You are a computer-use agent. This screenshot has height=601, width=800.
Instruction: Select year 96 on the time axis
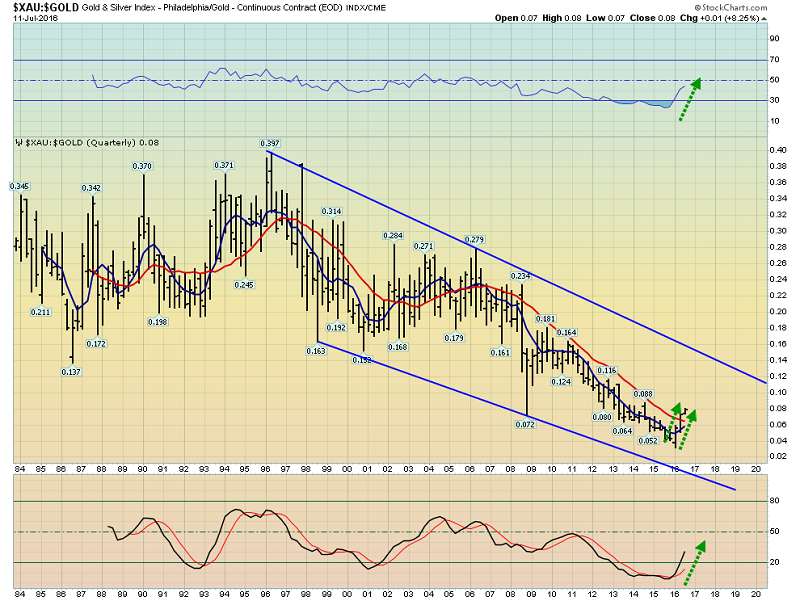[265, 468]
